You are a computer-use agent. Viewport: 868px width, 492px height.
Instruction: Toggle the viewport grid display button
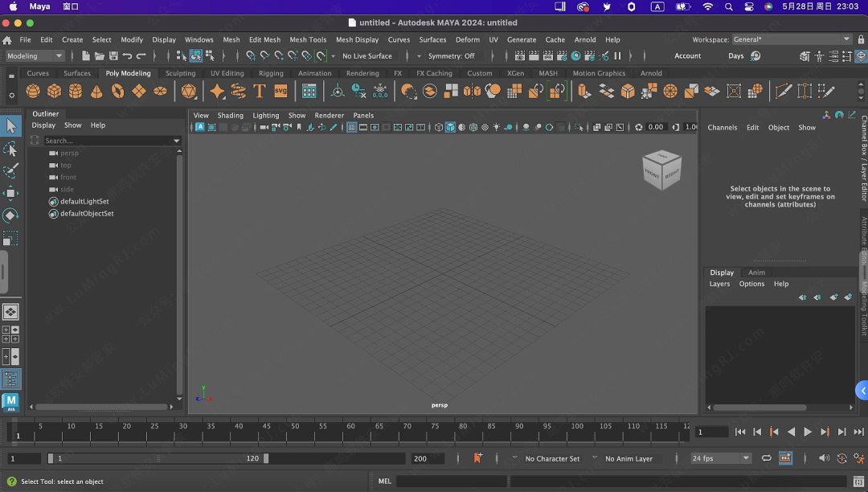click(x=352, y=127)
